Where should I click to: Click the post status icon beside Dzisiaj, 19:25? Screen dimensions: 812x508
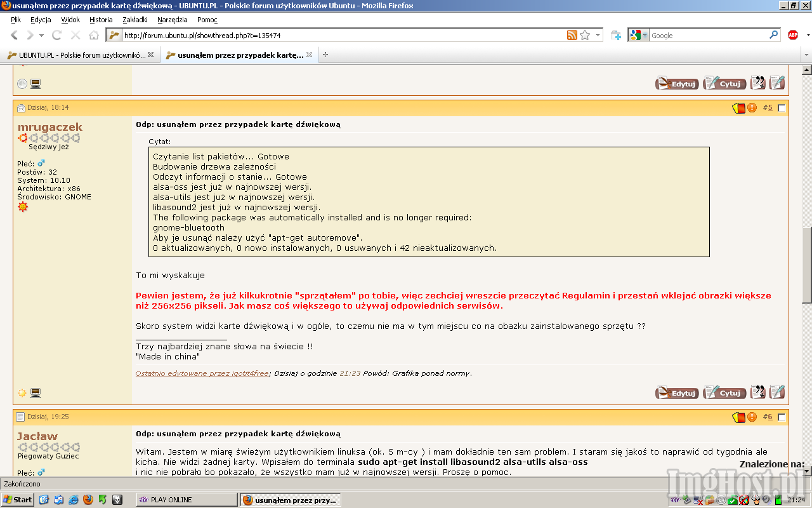coord(21,417)
